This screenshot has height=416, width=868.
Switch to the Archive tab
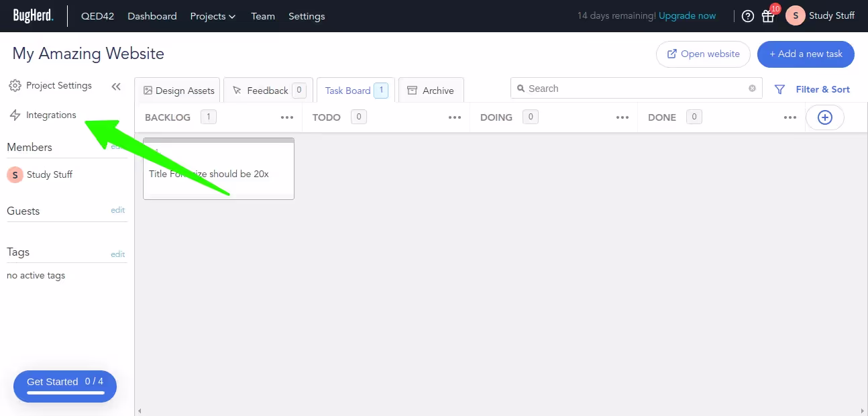click(431, 90)
